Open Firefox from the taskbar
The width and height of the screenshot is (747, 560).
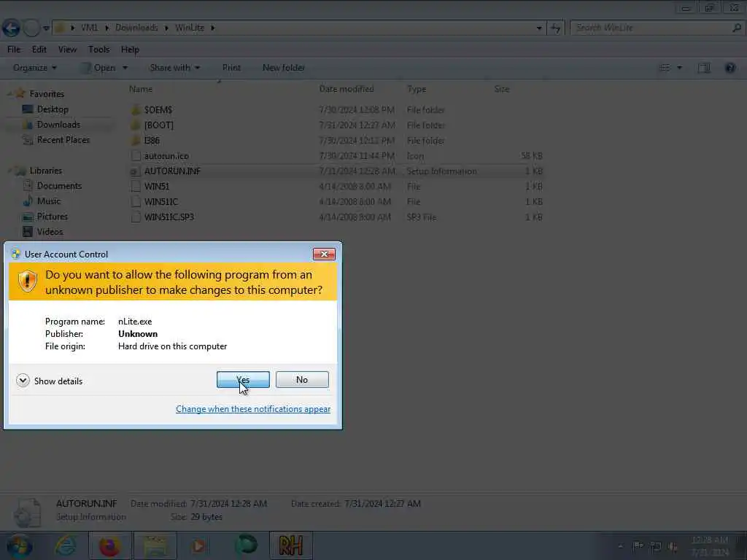pyautogui.click(x=109, y=545)
